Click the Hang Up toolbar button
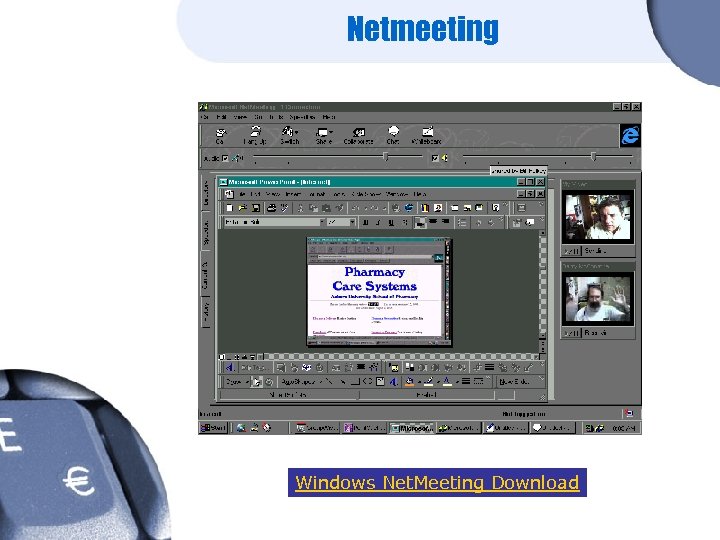This screenshot has height=540, width=720. tap(255, 136)
